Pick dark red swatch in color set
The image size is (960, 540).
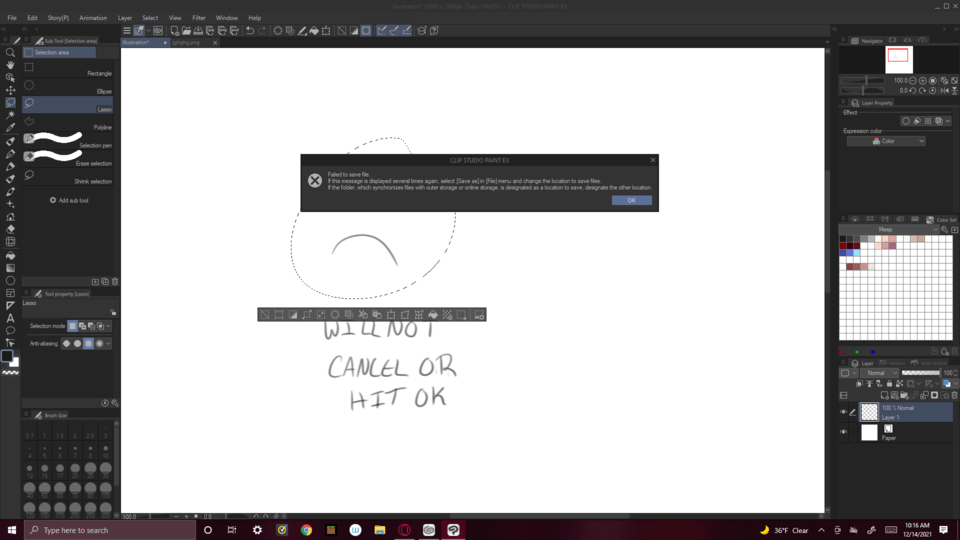pyautogui.click(x=843, y=246)
